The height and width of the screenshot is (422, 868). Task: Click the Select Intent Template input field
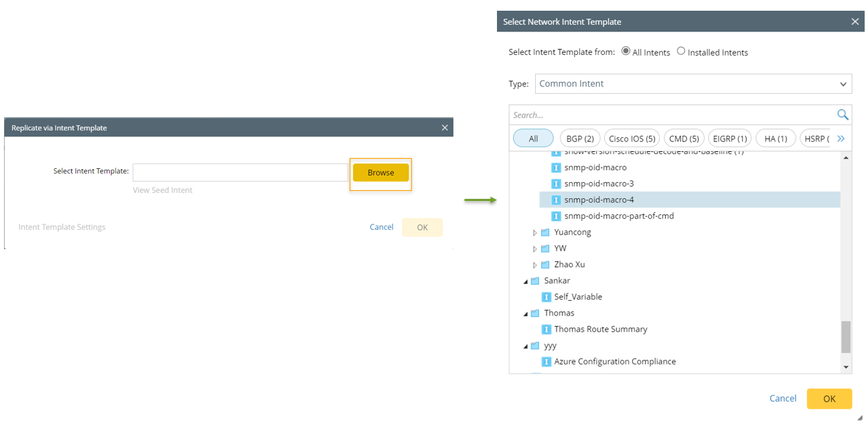pos(240,172)
